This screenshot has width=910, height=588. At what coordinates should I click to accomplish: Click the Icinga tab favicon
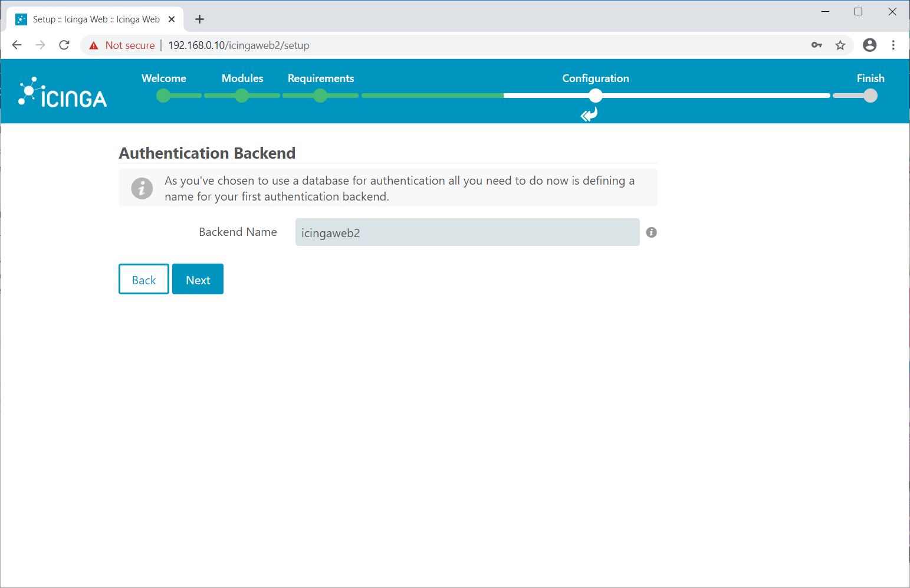[x=21, y=19]
